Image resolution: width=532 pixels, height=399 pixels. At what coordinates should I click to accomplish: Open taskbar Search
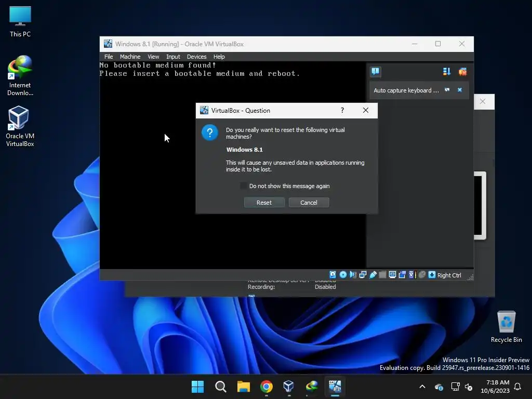220,387
